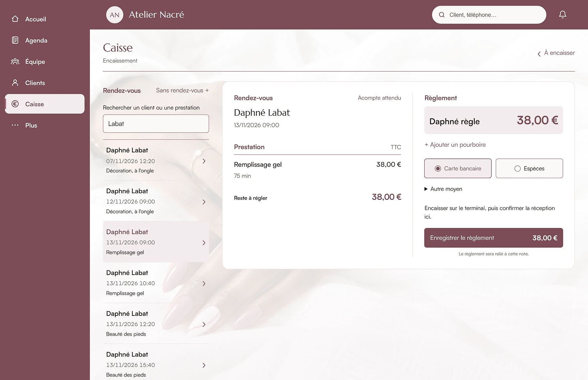Screen dimensions: 588x380
Task: Switch to Sans rendez-vous + tab
Action: point(182,90)
